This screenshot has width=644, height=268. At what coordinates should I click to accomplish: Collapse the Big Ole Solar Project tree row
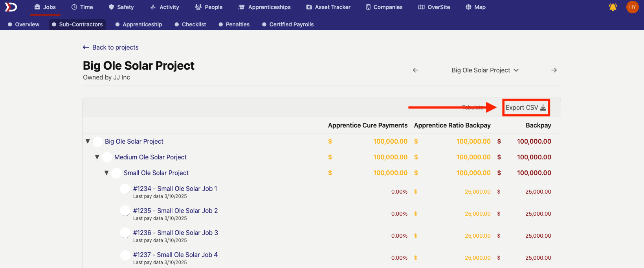88,141
